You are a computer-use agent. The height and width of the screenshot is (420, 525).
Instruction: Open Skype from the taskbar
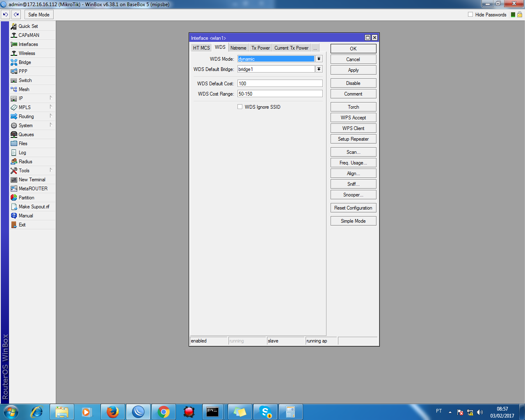[265, 412]
